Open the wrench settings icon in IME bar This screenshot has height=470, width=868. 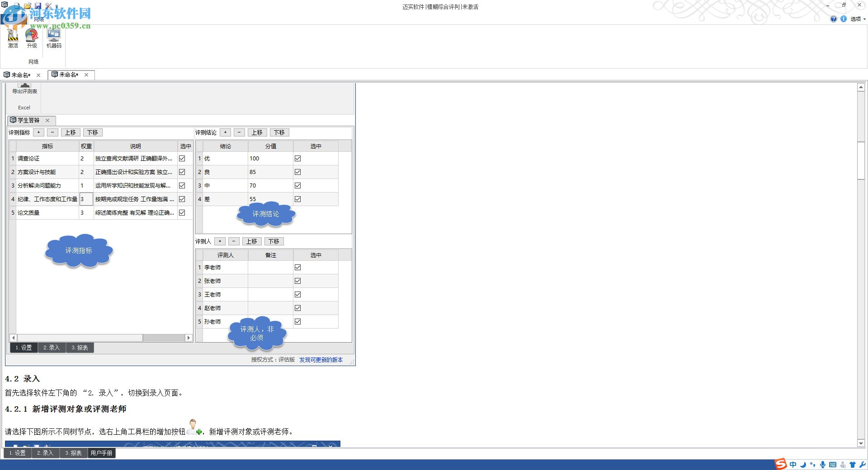pyautogui.click(x=862, y=465)
